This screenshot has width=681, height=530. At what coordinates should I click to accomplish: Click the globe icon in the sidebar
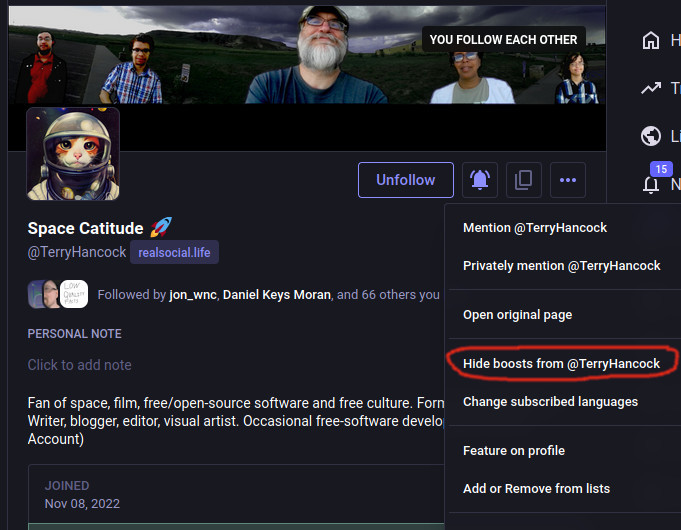(651, 136)
